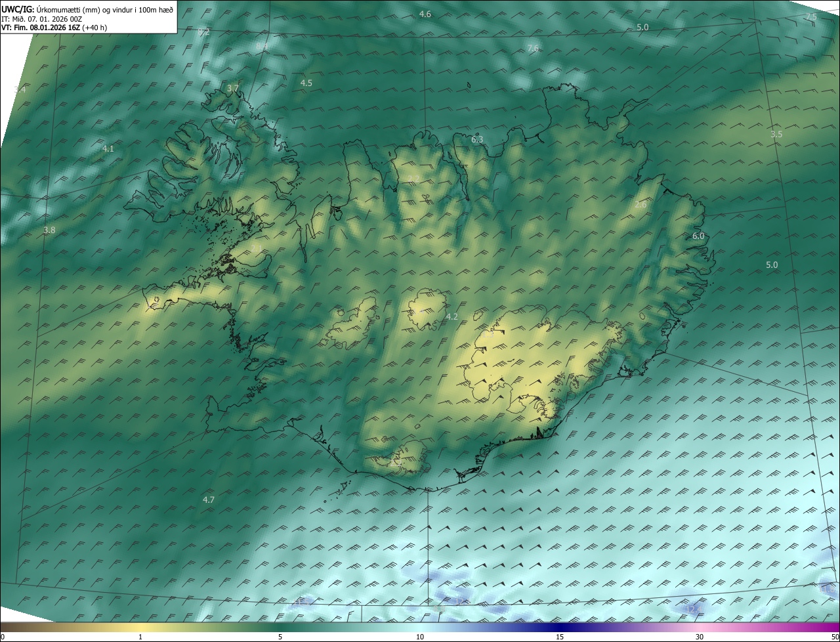Click the colorbar tick label 15
This screenshot has height=642, width=840.
coord(560,637)
